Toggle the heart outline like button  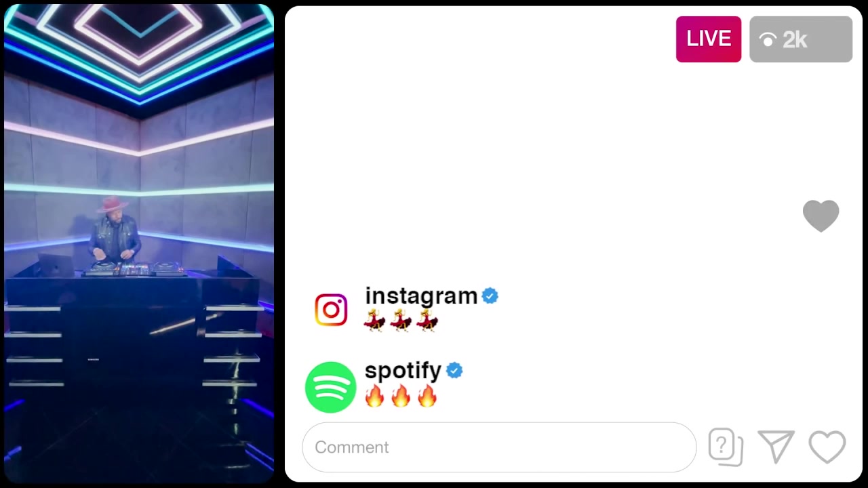click(x=827, y=447)
